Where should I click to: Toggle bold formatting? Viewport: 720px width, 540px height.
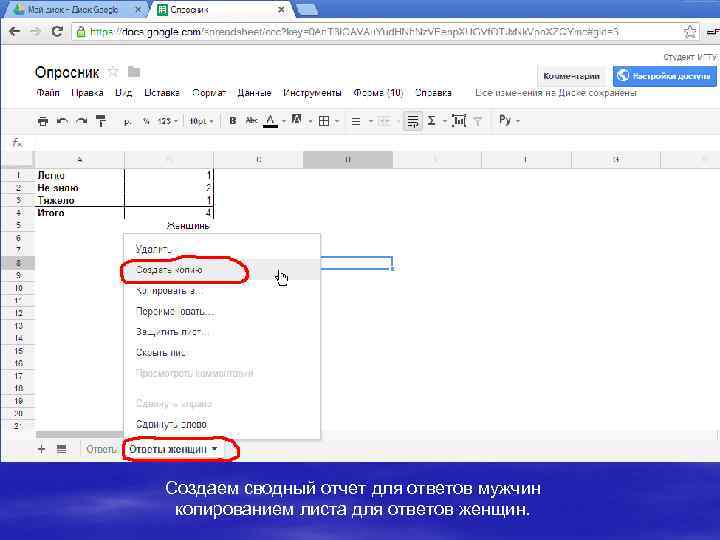[233, 121]
